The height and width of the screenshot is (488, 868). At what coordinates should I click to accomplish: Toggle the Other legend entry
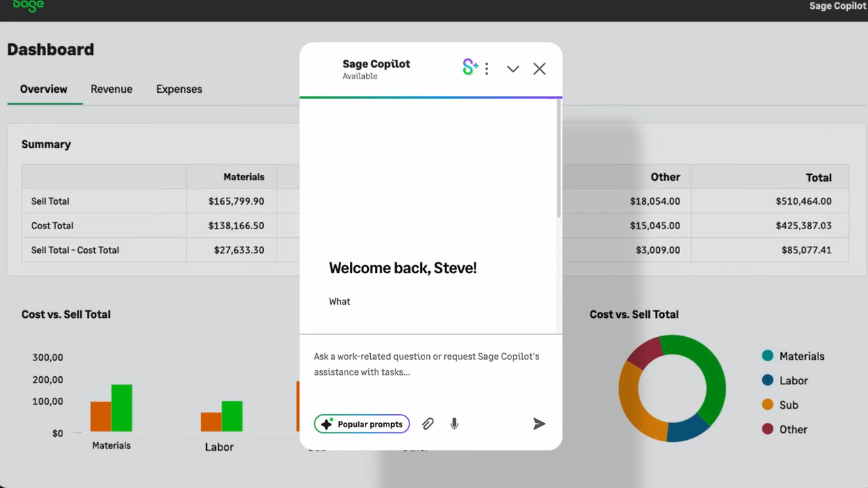(x=793, y=429)
